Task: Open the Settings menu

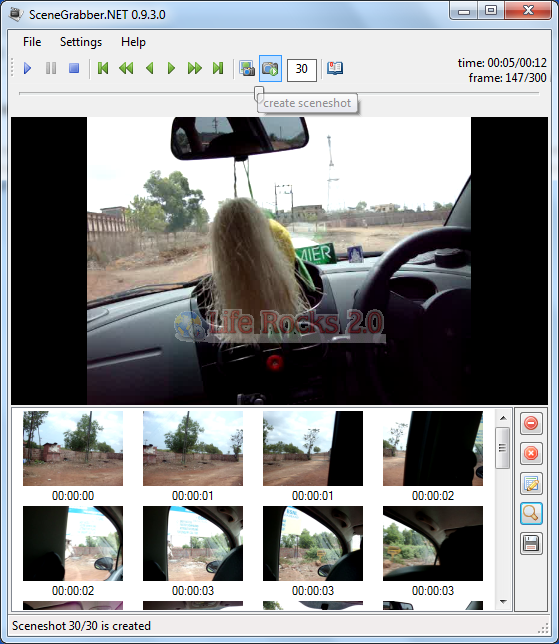Action: pos(81,42)
